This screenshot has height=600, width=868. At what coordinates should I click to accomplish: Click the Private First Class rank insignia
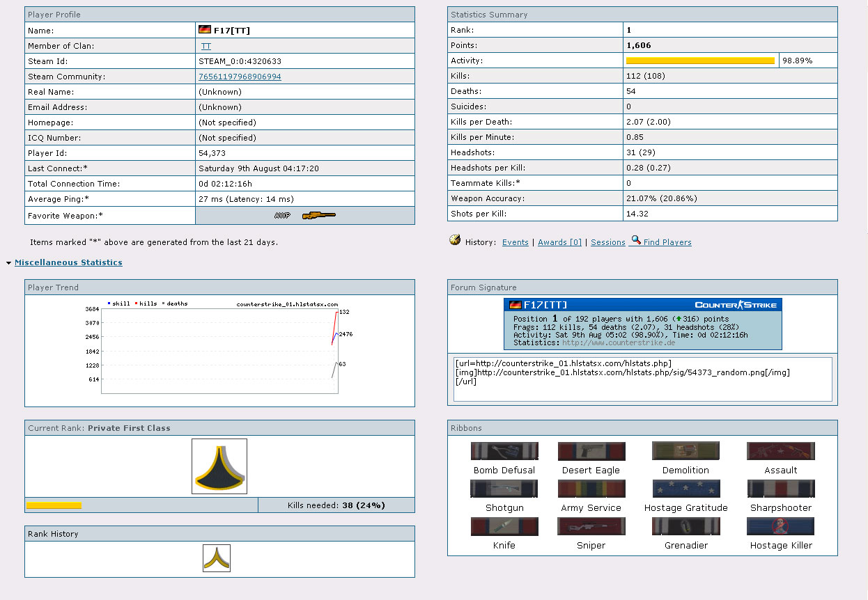click(x=219, y=466)
